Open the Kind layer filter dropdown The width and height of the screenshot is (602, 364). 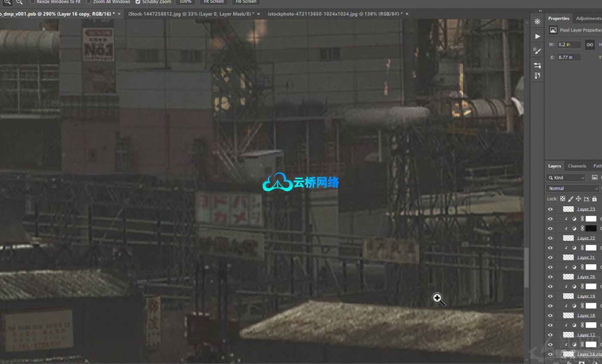(566, 177)
